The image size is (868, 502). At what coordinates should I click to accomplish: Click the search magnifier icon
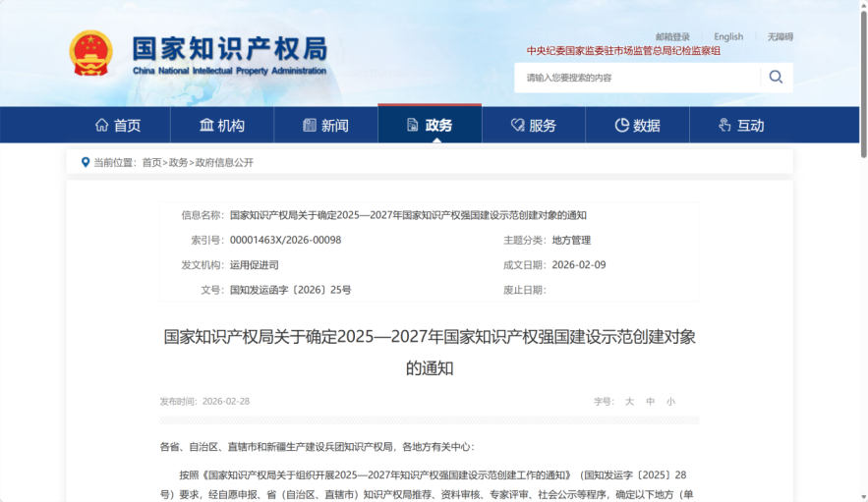click(776, 78)
